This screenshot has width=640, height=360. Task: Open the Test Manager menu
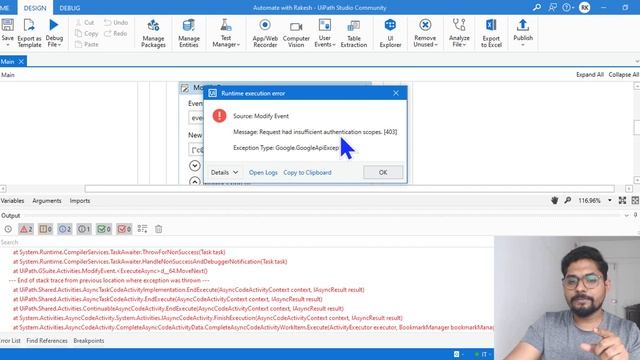[226, 33]
